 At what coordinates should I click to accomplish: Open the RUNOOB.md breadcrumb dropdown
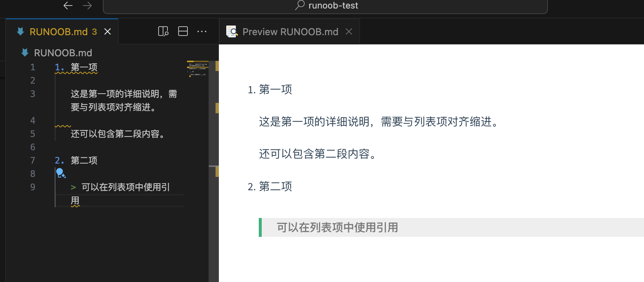(x=63, y=53)
